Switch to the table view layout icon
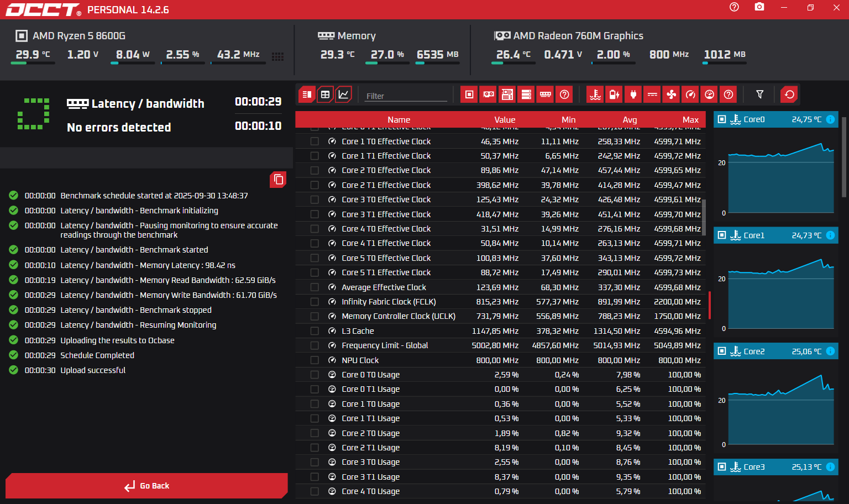Viewport: 849px width, 504px height. pyautogui.click(x=325, y=95)
